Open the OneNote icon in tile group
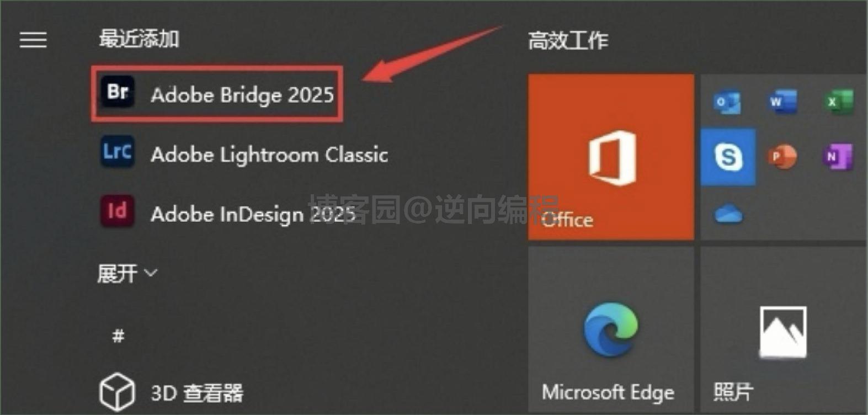868x415 pixels. pyautogui.click(x=838, y=157)
